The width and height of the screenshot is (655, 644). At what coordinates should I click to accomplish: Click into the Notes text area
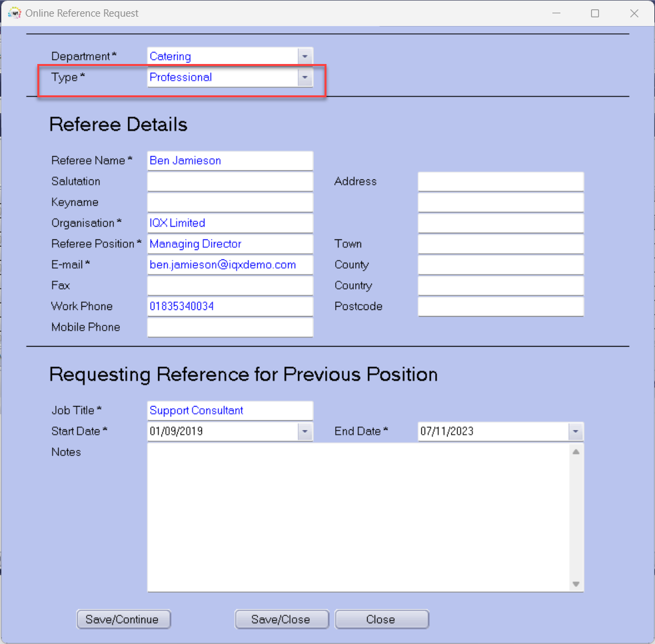click(x=358, y=517)
